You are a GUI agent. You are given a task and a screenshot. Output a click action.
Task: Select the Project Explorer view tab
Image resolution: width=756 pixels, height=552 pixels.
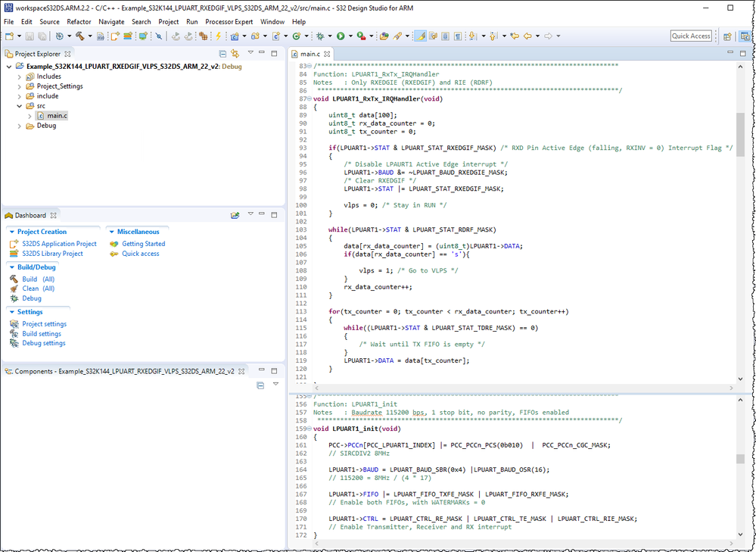pyautogui.click(x=38, y=54)
